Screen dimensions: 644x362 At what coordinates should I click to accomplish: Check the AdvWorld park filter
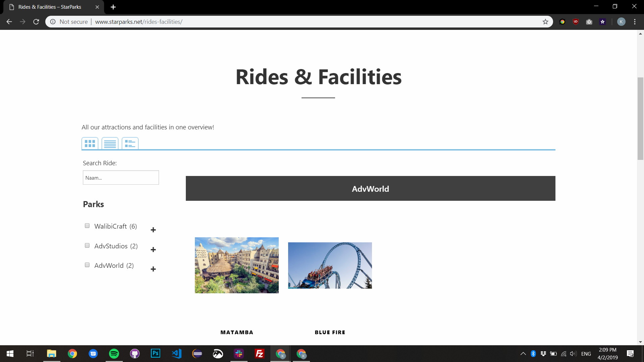click(x=87, y=265)
